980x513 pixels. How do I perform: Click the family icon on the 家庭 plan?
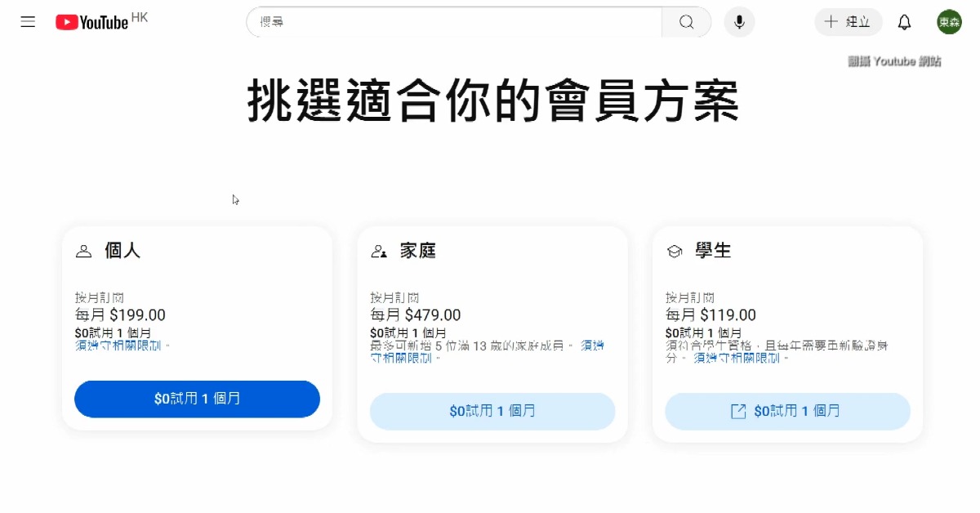tap(378, 251)
